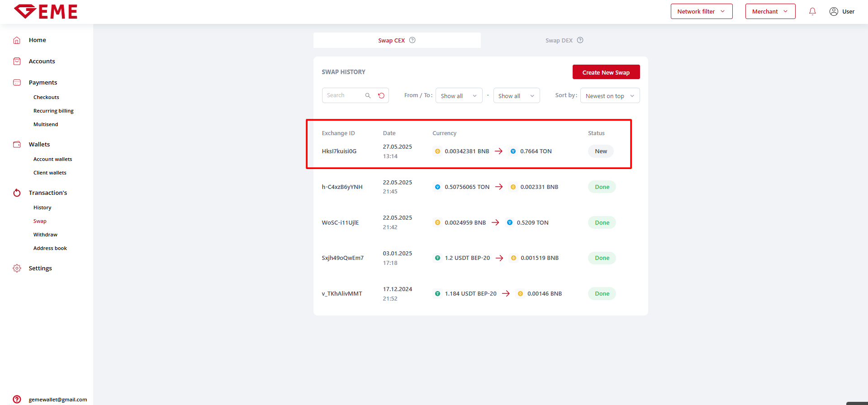The image size is (868, 405).
Task: Select the Swap CEX tab
Action: [391, 41]
